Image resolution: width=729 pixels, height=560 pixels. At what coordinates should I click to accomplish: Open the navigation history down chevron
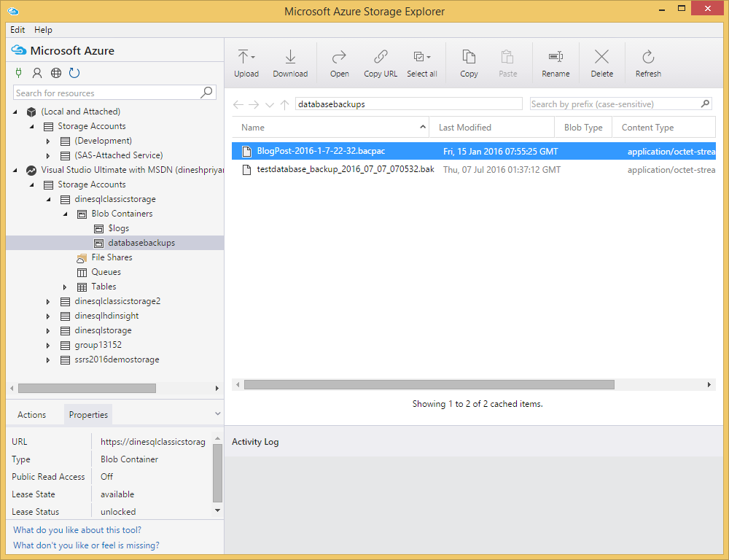pyautogui.click(x=270, y=105)
